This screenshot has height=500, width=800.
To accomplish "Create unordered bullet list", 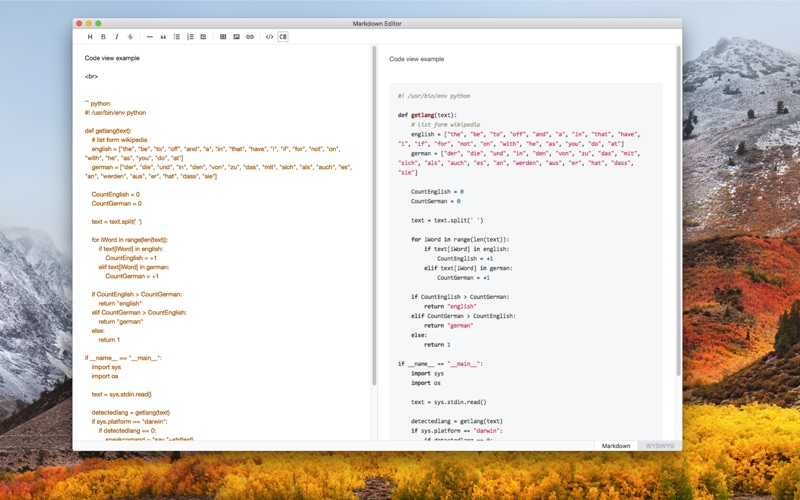I will pyautogui.click(x=177, y=37).
